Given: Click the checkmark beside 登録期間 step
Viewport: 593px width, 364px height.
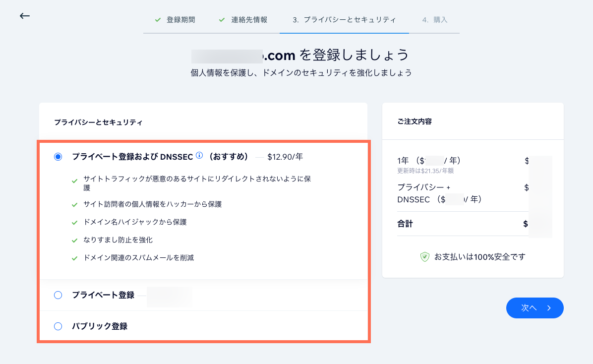Looking at the screenshot, I should (158, 20).
